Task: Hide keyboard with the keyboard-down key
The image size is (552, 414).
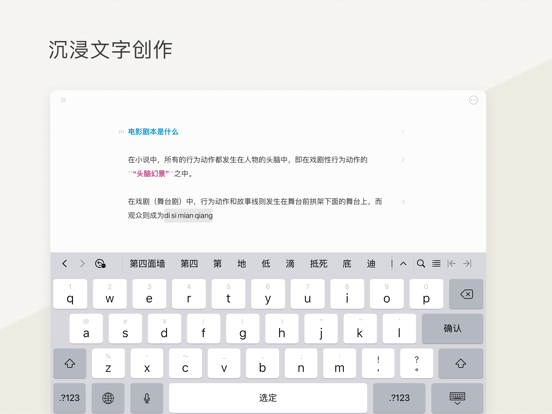Action: [x=457, y=398]
